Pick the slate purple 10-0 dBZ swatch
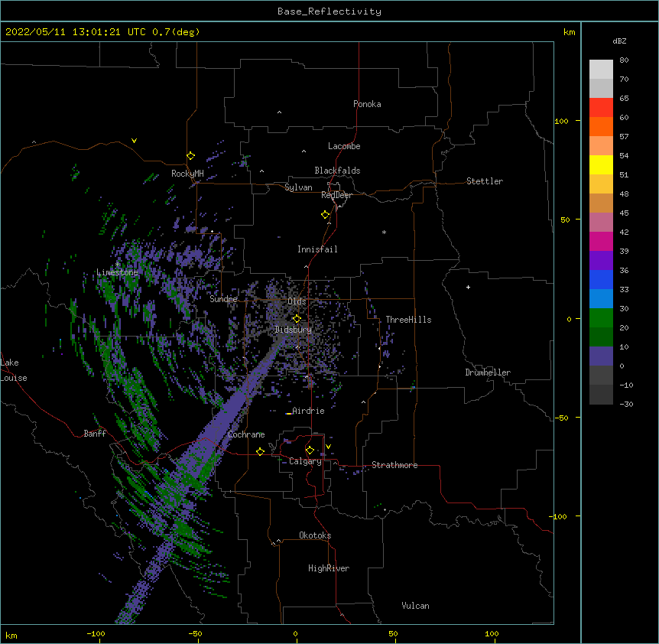659x644 pixels. 601,356
